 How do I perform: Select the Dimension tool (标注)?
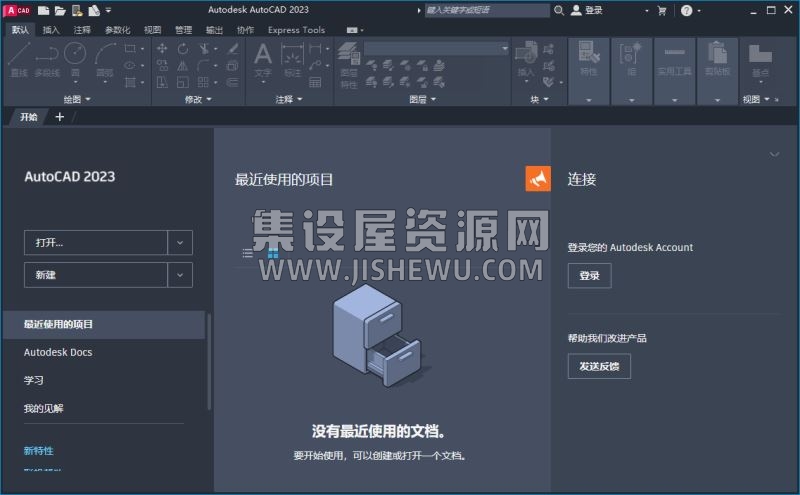292,60
